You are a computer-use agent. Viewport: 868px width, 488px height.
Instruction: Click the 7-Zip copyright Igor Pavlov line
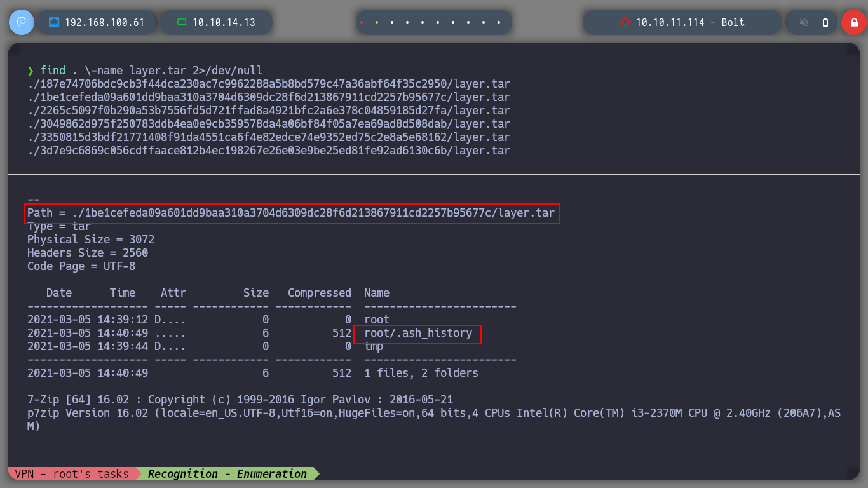(240, 400)
